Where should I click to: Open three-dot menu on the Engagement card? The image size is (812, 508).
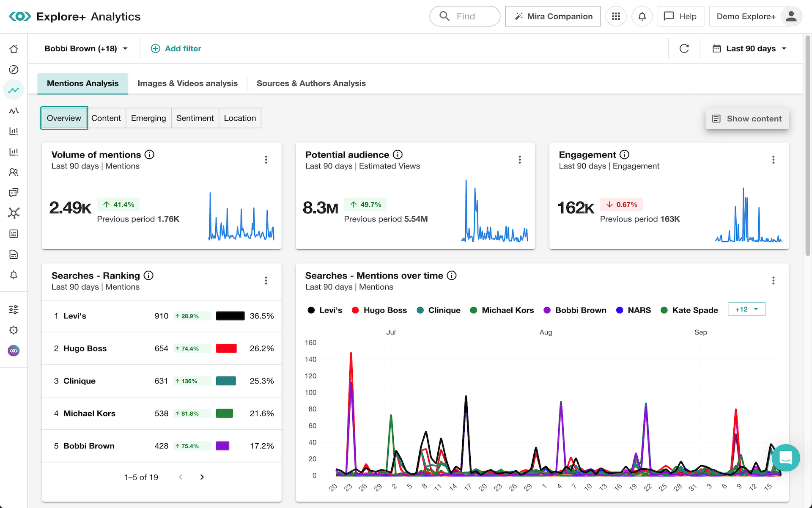[x=773, y=160]
